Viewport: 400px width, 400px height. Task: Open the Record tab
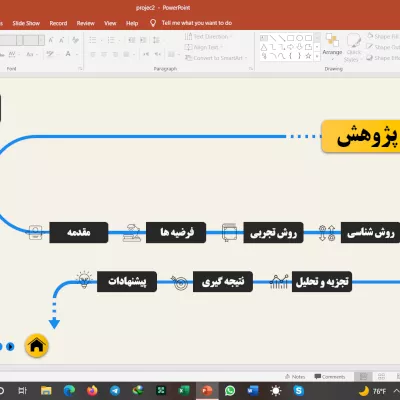point(58,23)
